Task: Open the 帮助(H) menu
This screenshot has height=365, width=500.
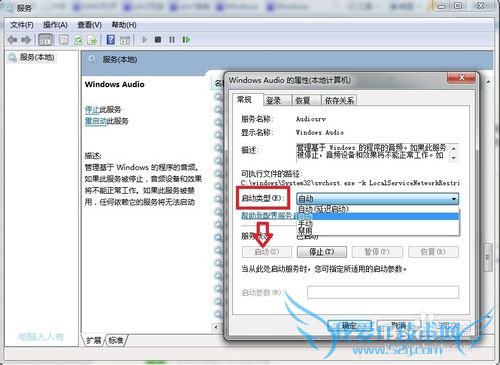Action: [x=124, y=25]
